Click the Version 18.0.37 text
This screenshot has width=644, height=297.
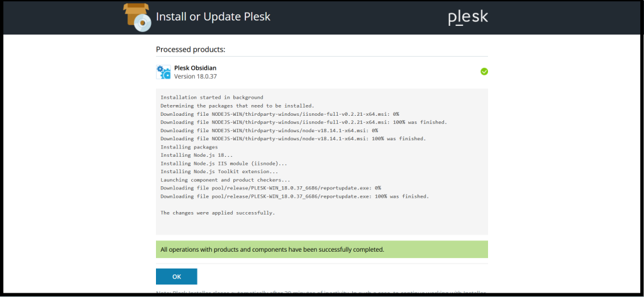[x=195, y=76]
